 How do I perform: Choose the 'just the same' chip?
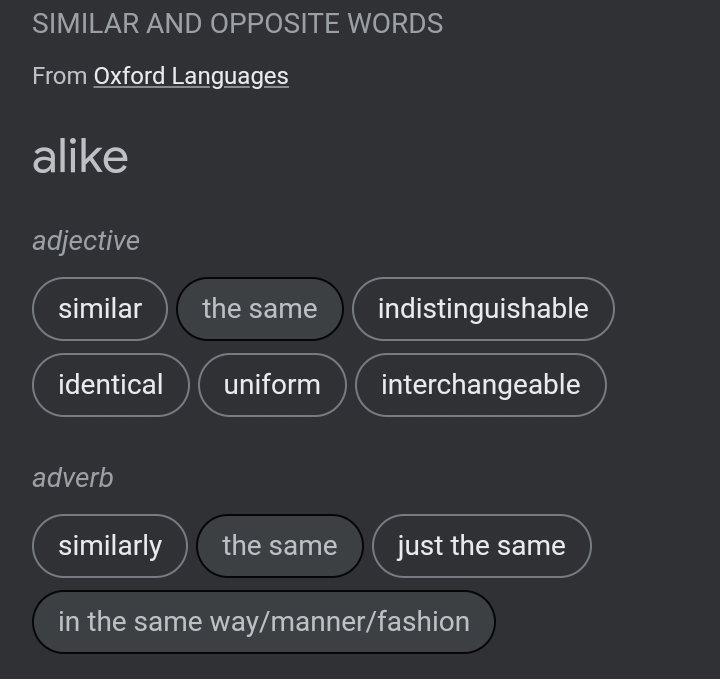pyautogui.click(x=482, y=546)
